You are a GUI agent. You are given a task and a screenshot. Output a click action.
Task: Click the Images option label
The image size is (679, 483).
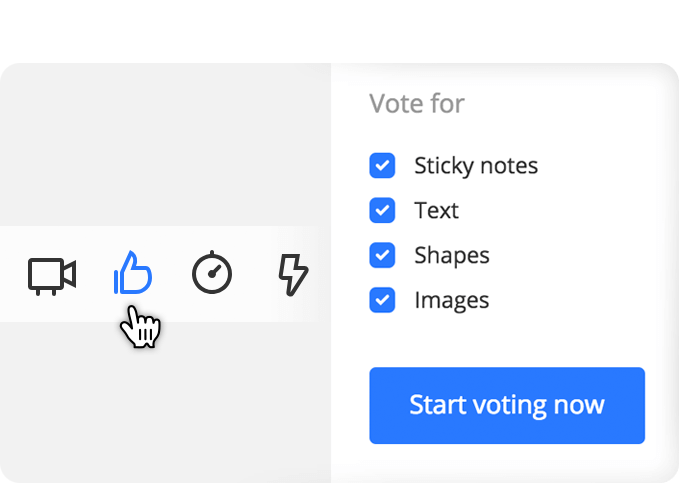pyautogui.click(x=452, y=301)
